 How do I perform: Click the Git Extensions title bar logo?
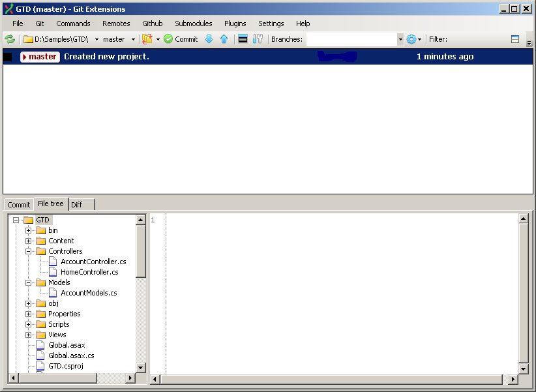pyautogui.click(x=9, y=9)
